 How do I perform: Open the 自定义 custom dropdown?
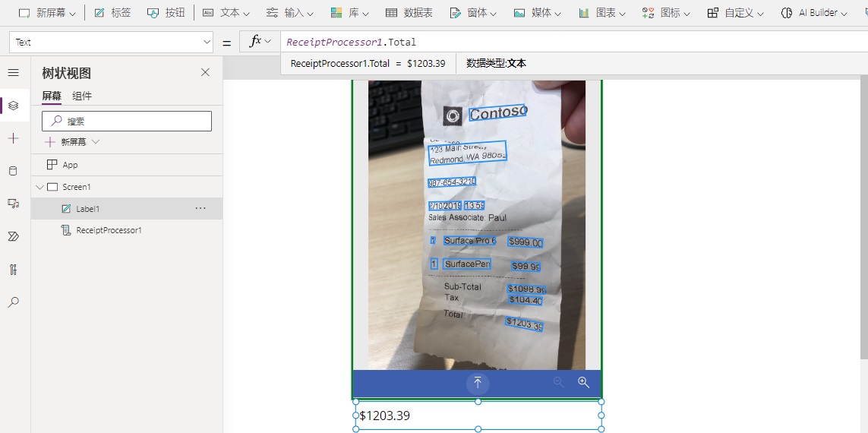pos(735,13)
